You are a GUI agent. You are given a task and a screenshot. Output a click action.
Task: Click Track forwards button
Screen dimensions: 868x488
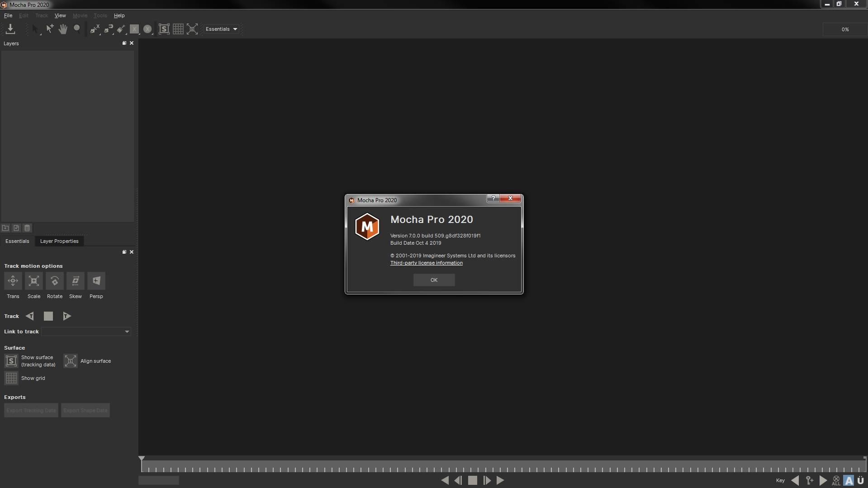(66, 316)
